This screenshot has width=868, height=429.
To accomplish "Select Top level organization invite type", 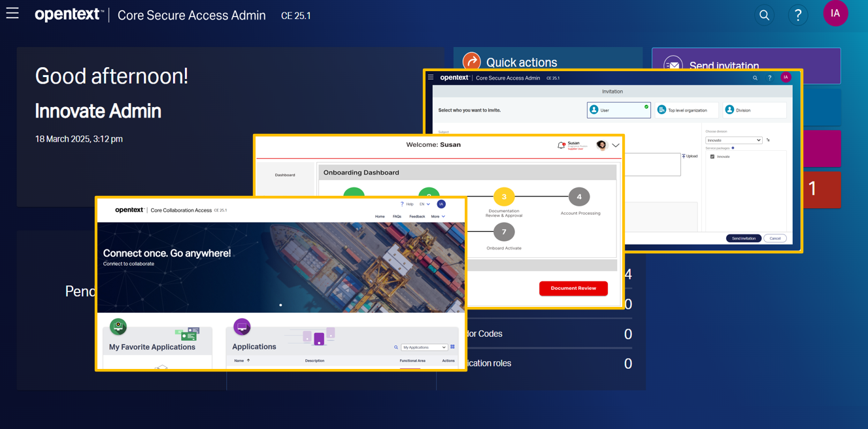I will 686,110.
